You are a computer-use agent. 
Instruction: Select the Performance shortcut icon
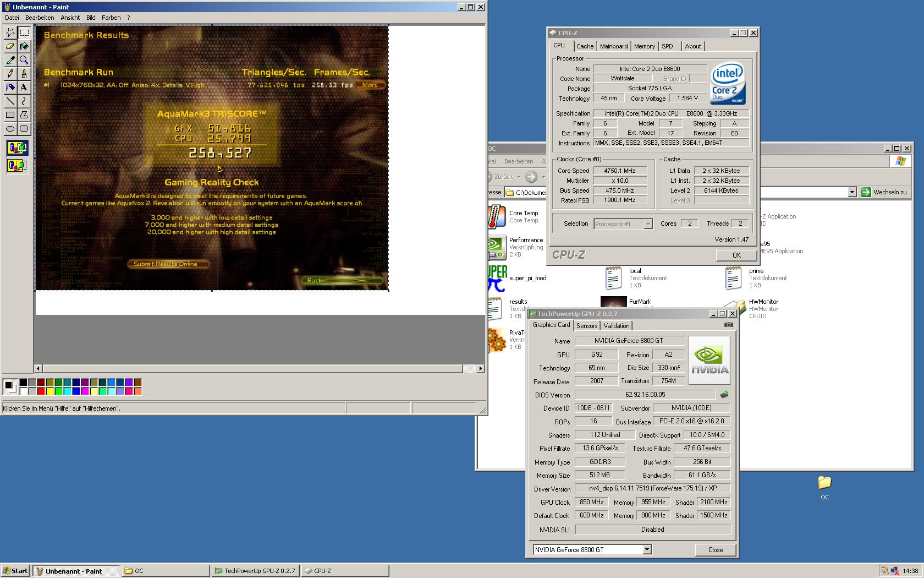(497, 247)
